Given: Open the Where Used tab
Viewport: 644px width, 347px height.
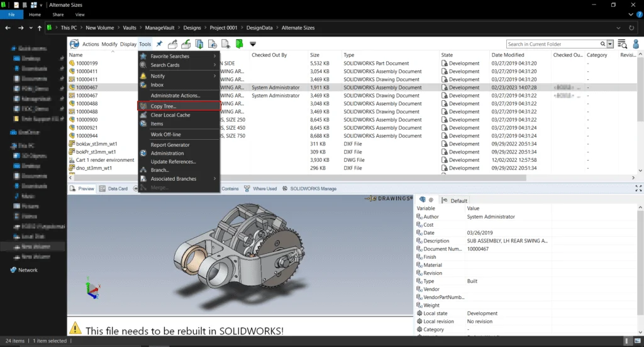Looking at the screenshot, I should [260, 189].
